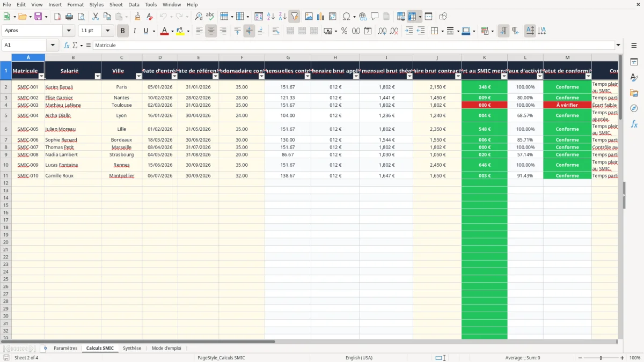Open the borders dropdown arrow
Image resolution: width=644 pixels, height=362 pixels.
[x=442, y=31]
